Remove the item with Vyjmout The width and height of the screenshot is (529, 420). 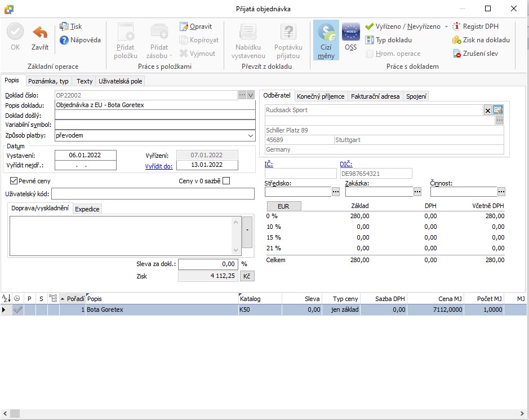point(197,54)
